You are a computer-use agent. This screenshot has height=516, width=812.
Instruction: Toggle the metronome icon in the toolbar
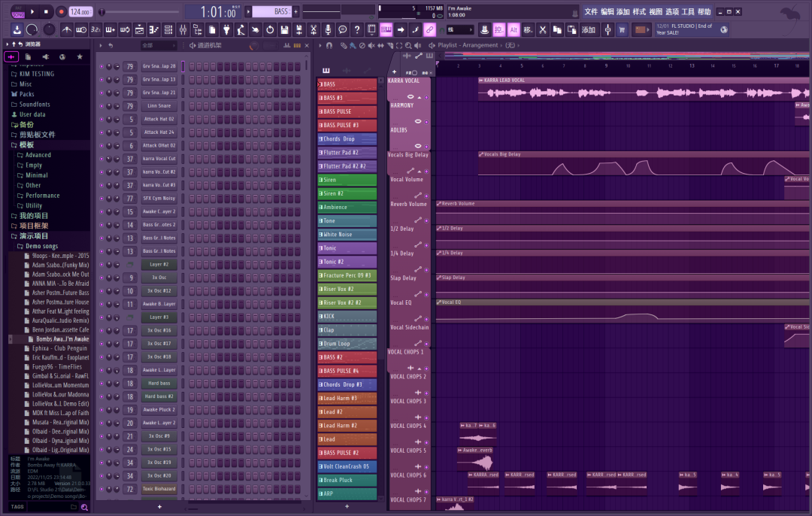pyautogui.click(x=67, y=29)
